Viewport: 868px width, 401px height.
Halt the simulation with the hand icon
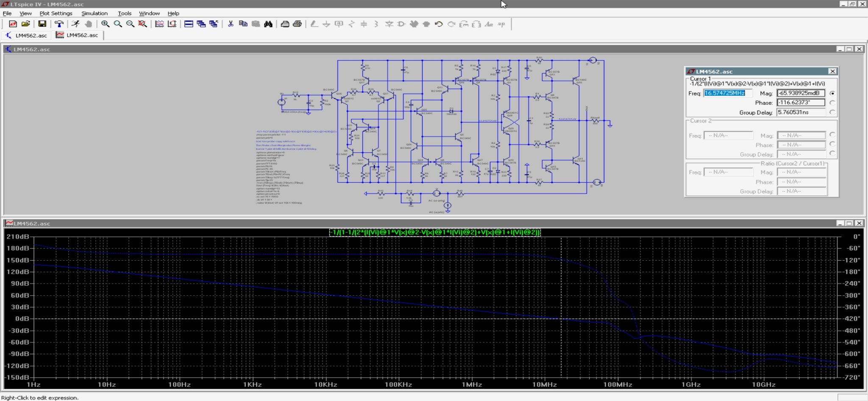tap(88, 24)
